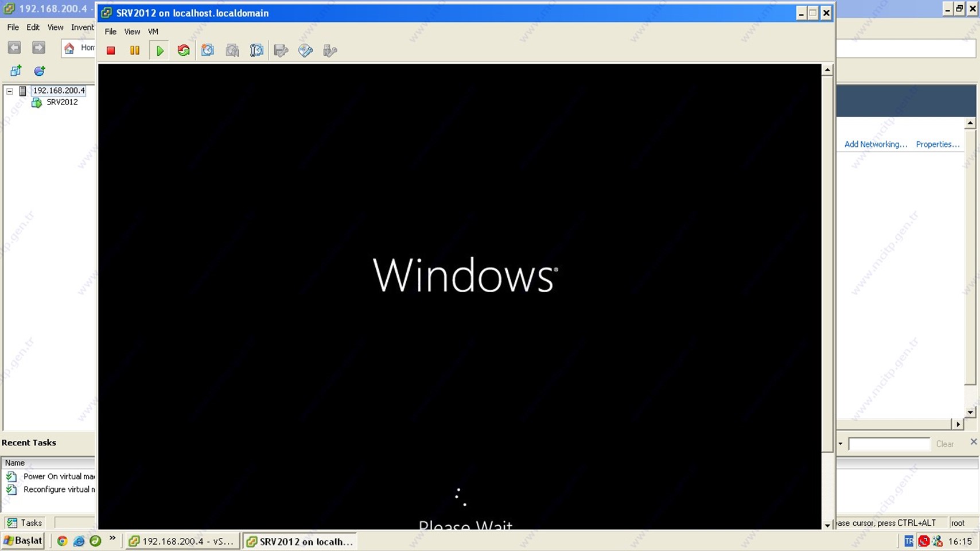Click the 16:15 clock in system tray
The image size is (980, 551).
pyautogui.click(x=960, y=541)
